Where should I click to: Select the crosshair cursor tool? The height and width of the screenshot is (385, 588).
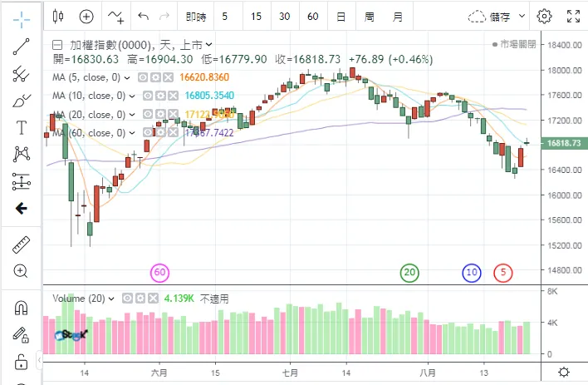22,19
